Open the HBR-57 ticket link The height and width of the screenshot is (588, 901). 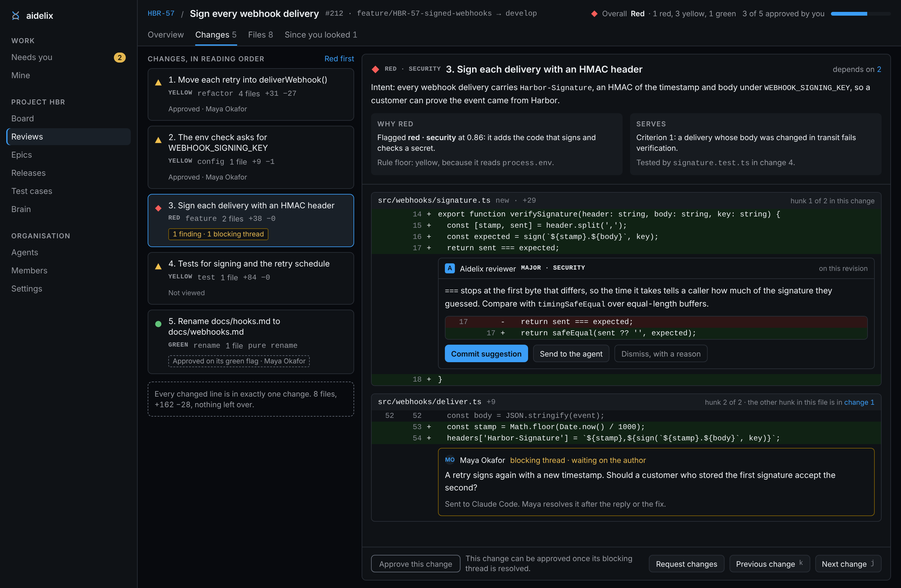[x=161, y=14]
